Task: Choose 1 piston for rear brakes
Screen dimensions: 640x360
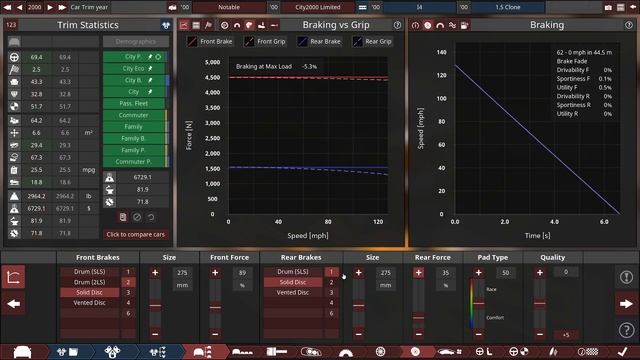Action: (331, 271)
